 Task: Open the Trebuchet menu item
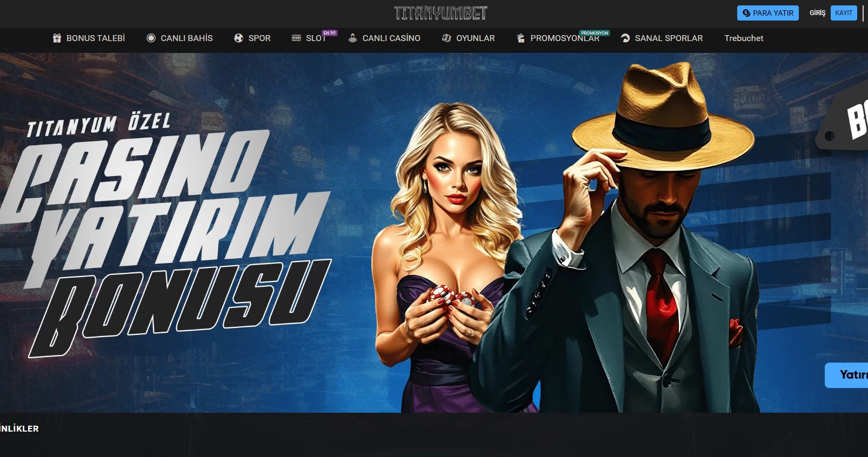pyautogui.click(x=744, y=38)
